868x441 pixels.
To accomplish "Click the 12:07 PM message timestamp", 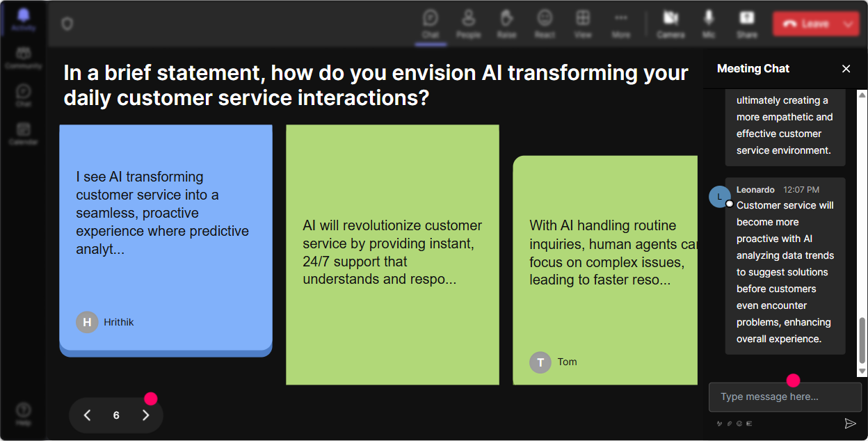I will click(801, 189).
